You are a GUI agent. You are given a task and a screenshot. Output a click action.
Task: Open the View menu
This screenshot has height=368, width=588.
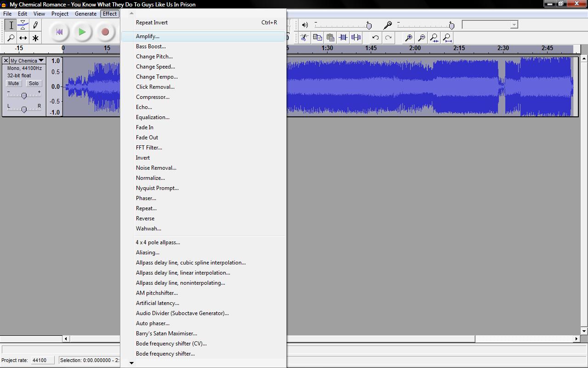pyautogui.click(x=39, y=14)
